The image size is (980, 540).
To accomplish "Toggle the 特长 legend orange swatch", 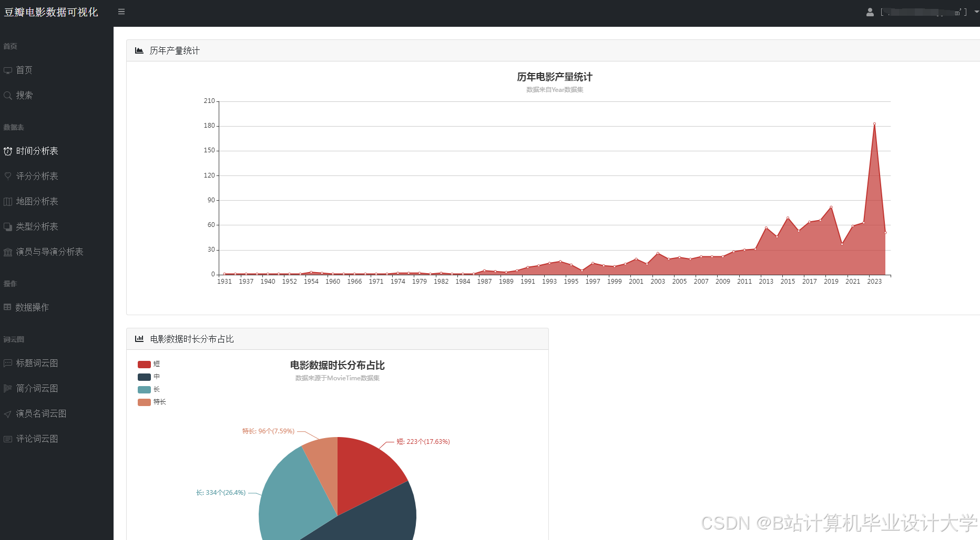I will 144,402.
